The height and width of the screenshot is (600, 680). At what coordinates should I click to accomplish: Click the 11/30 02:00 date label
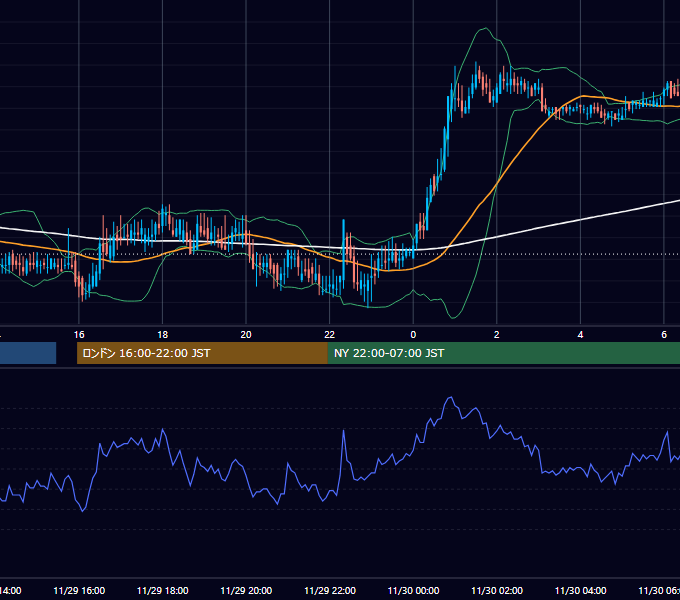[497, 590]
